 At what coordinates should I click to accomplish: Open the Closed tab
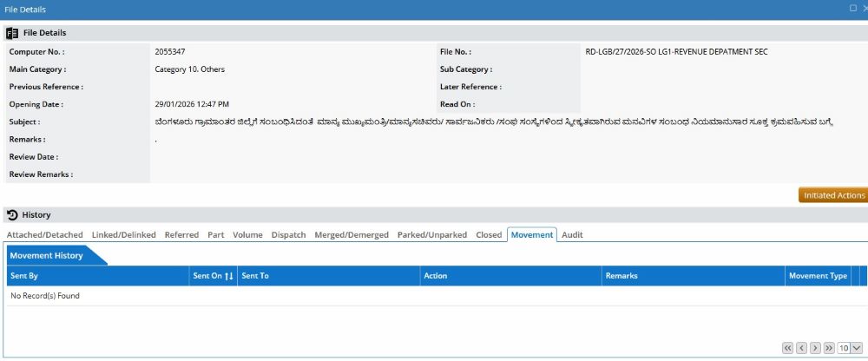tap(489, 235)
